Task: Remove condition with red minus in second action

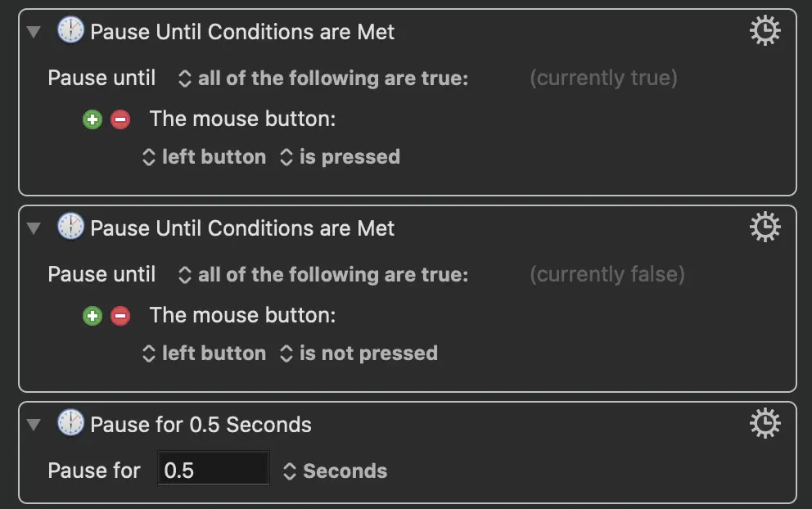Action: click(x=120, y=316)
